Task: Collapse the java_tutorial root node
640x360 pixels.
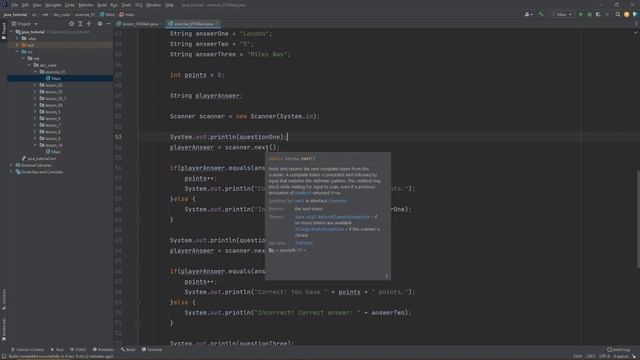Action: click(x=12, y=32)
